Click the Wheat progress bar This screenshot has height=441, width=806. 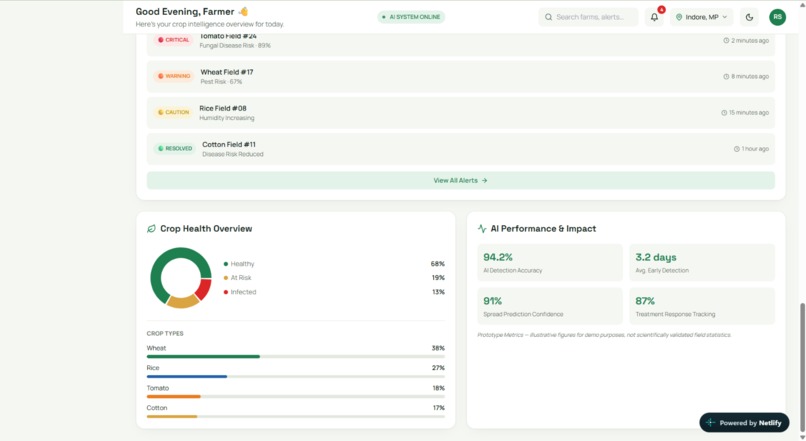296,356
